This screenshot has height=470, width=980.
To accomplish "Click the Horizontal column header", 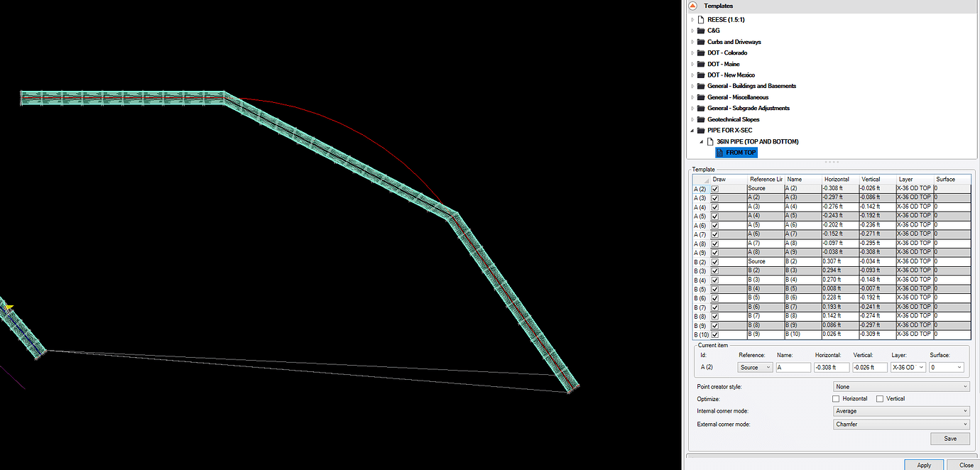I will tap(840, 179).
